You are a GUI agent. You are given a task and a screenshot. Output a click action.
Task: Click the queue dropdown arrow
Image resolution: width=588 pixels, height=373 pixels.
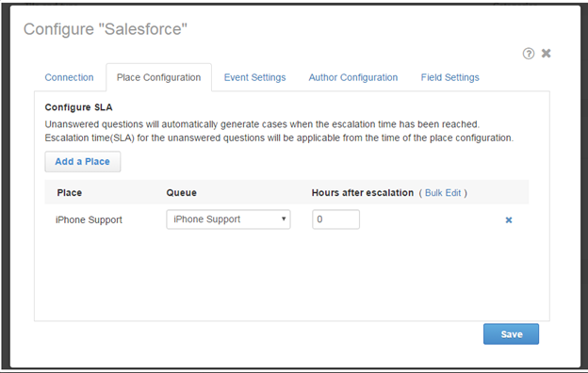tap(284, 219)
